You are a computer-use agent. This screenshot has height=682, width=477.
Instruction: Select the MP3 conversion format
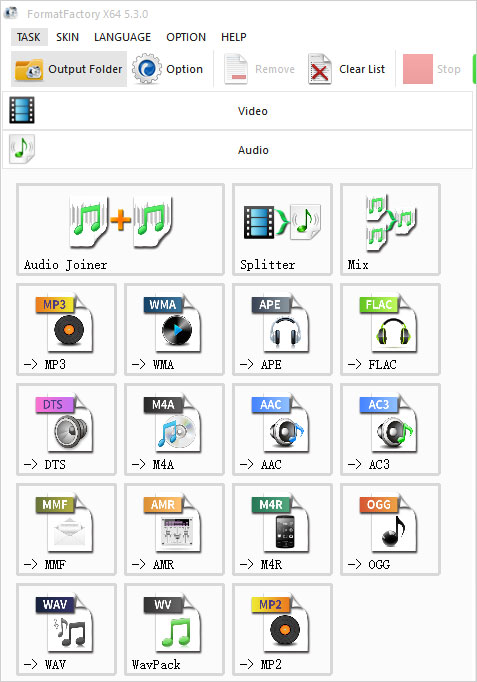point(67,329)
